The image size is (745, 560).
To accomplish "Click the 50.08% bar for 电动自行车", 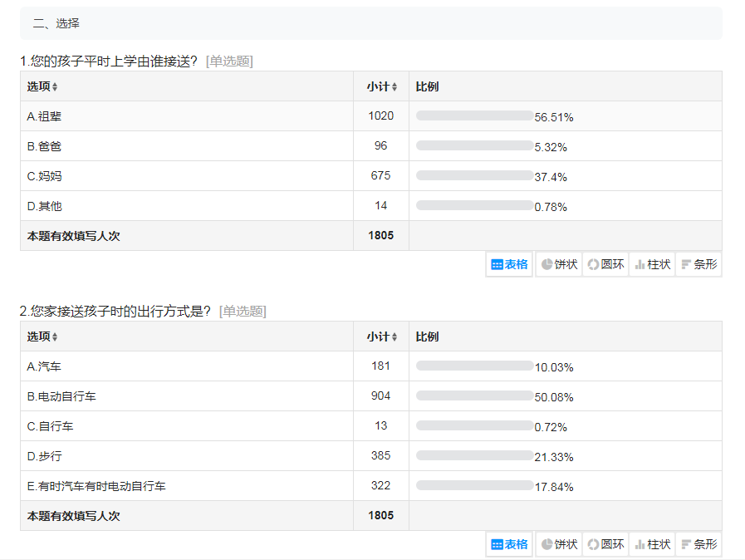I will (474, 396).
